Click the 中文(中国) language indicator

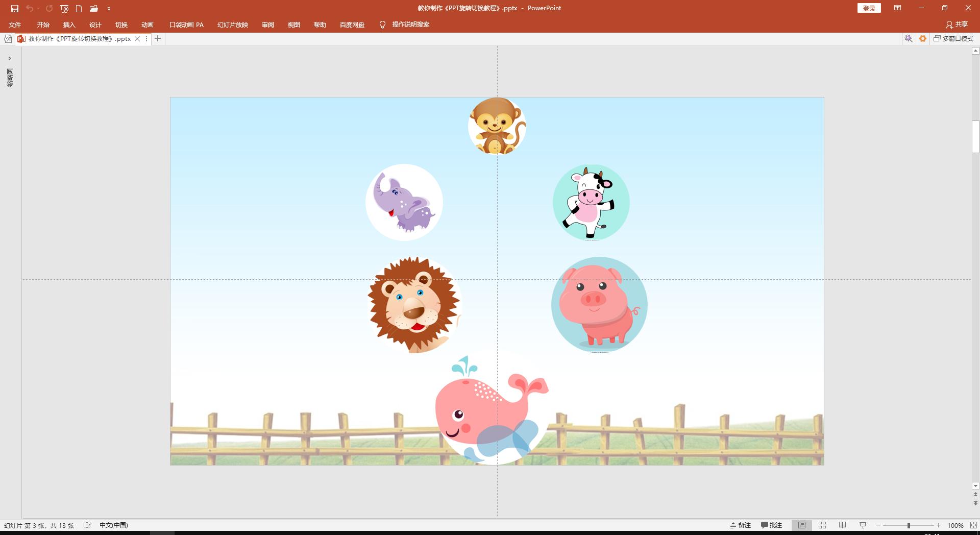pyautogui.click(x=113, y=525)
